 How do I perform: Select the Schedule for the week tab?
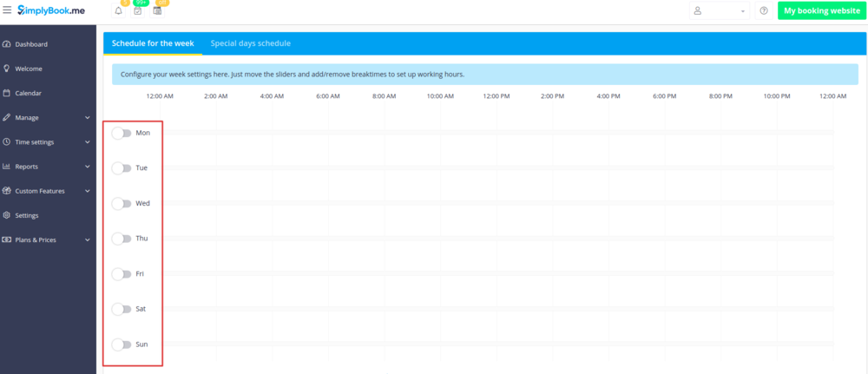(x=152, y=43)
